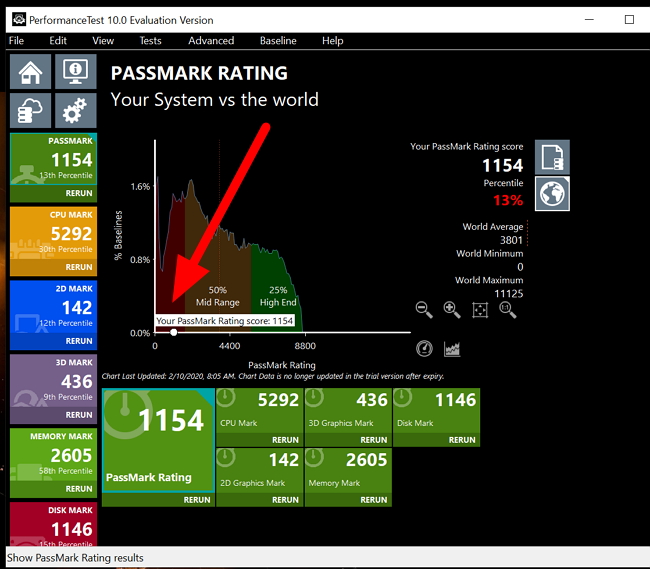Click the 13% percentile value

[x=508, y=200]
